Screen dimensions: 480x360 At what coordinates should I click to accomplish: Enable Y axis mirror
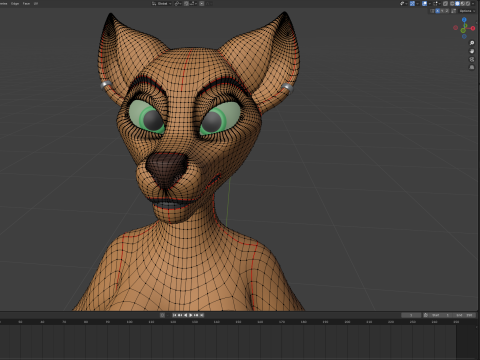pos(442,11)
